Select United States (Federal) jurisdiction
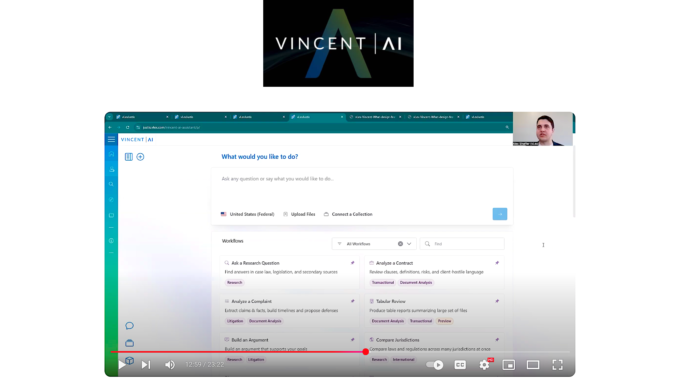678x381 pixels. point(248,214)
